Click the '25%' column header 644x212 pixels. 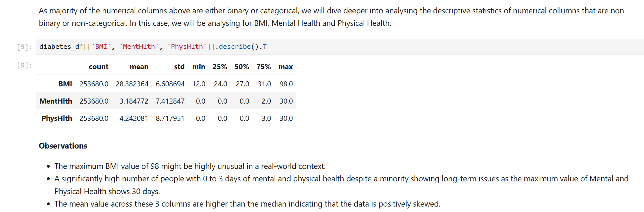click(x=220, y=67)
